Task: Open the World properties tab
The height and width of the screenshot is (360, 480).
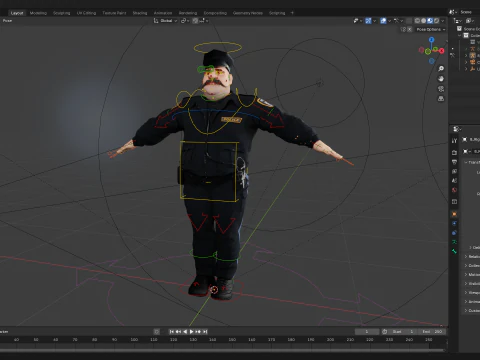Action: (x=454, y=190)
